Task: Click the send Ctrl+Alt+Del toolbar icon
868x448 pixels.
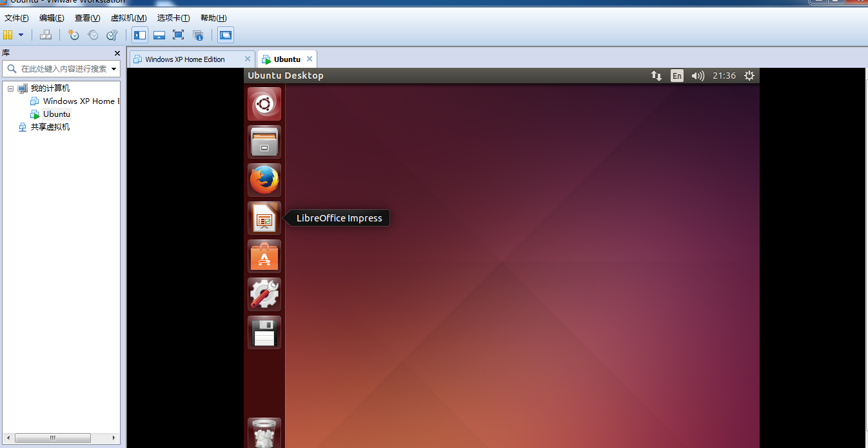Action: click(46, 35)
